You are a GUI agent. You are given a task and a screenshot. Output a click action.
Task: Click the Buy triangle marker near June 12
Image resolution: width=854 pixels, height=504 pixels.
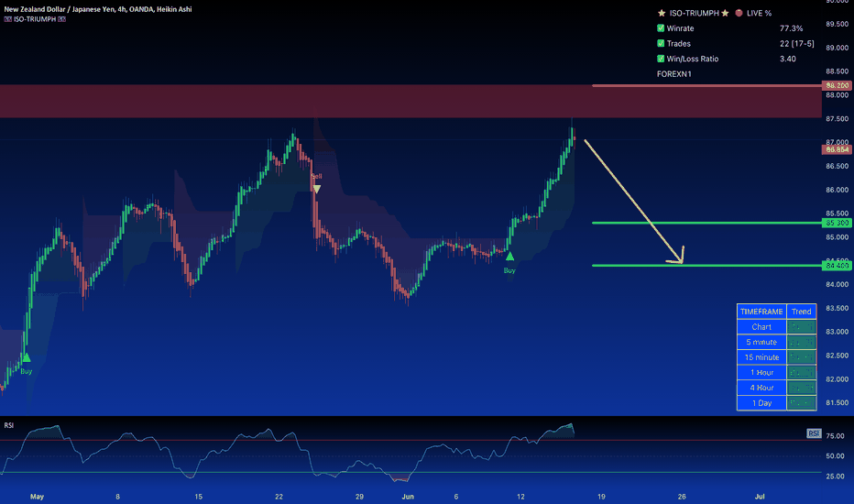pyautogui.click(x=509, y=256)
